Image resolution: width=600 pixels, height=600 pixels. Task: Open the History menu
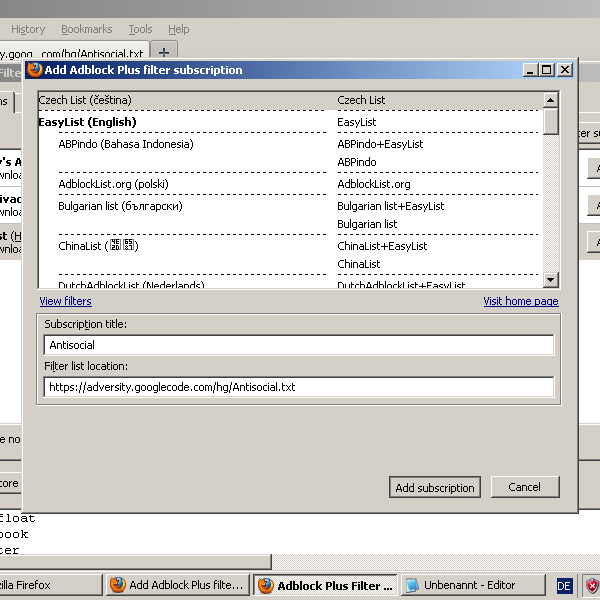point(28,29)
